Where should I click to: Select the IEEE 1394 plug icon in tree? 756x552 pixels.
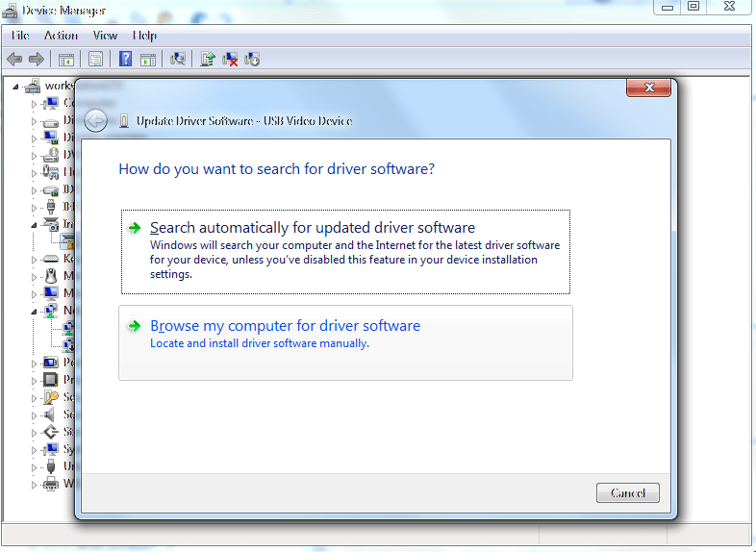click(51, 207)
